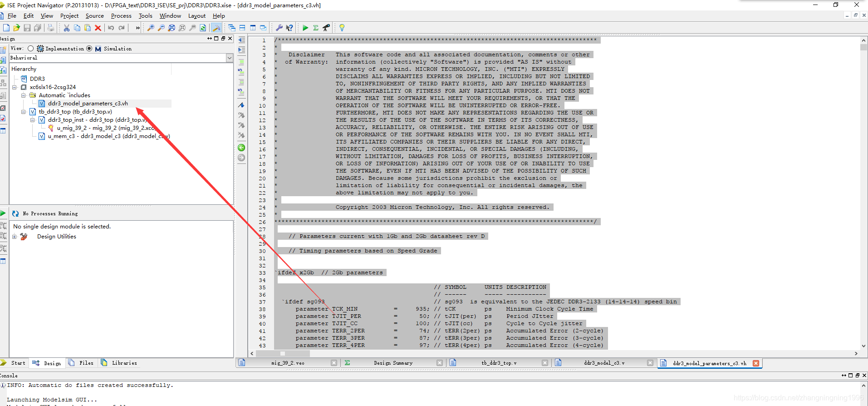868x406 pixels.
Task: Close the ddr3_model_parameters_c3.vh tab
Action: 756,363
